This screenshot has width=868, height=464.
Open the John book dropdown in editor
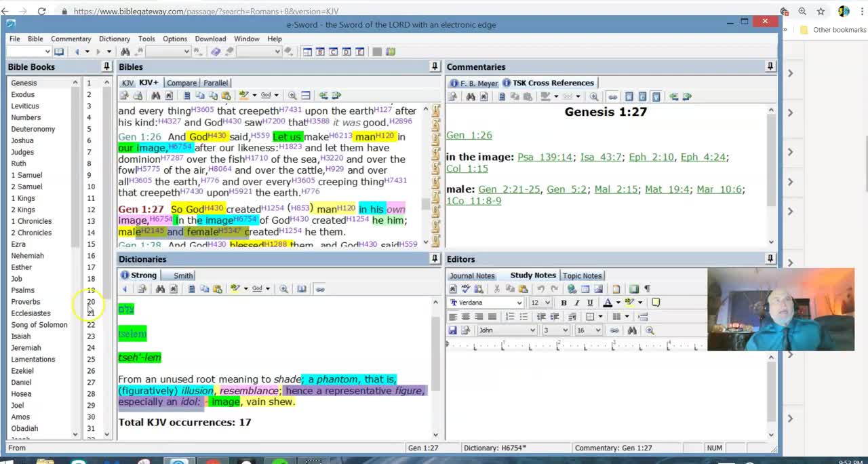[532, 330]
